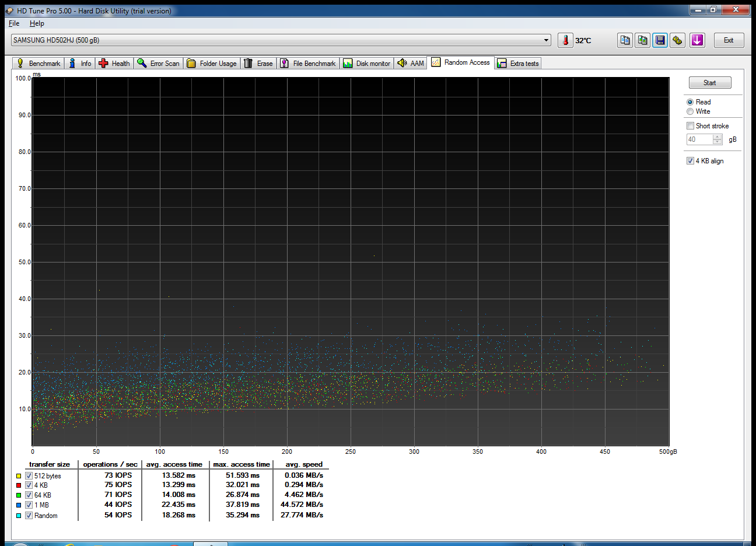Click the blue 1 MB color swatch
The width and height of the screenshot is (756, 546).
19,505
